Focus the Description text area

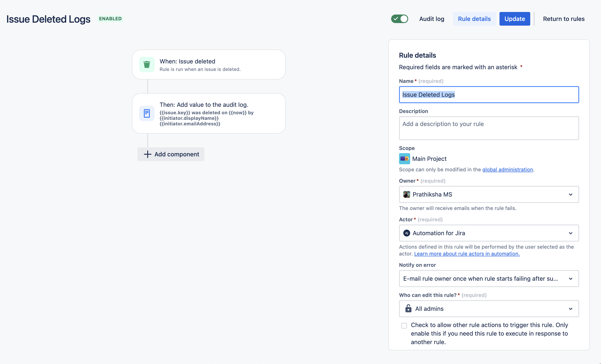coord(489,128)
